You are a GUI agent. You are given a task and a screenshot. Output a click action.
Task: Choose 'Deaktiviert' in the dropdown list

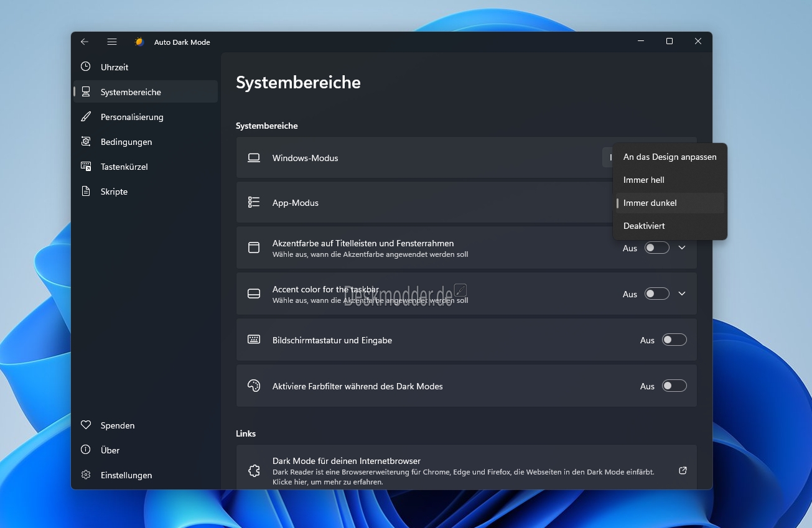pyautogui.click(x=670, y=226)
